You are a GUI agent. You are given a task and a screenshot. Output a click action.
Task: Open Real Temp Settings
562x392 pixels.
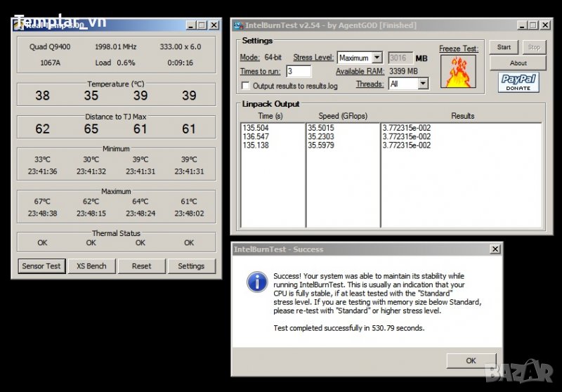[x=191, y=266]
